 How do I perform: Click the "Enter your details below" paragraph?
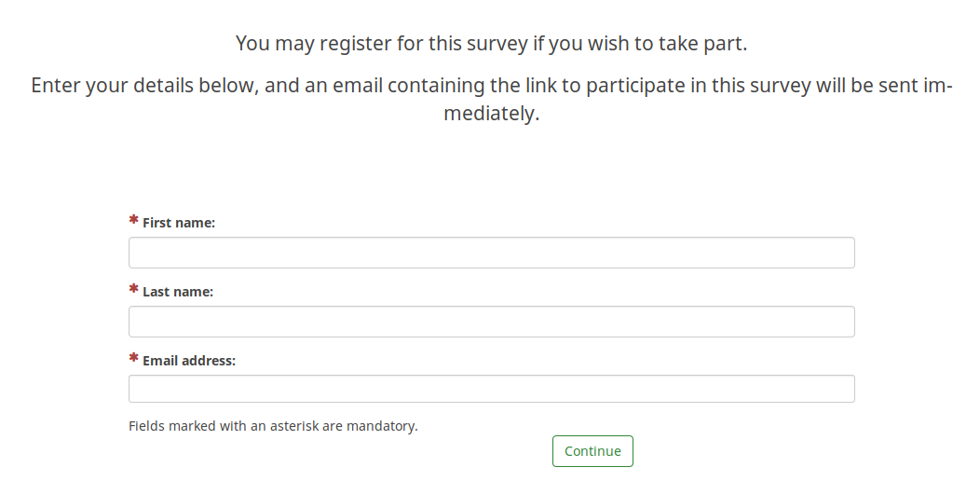click(491, 86)
